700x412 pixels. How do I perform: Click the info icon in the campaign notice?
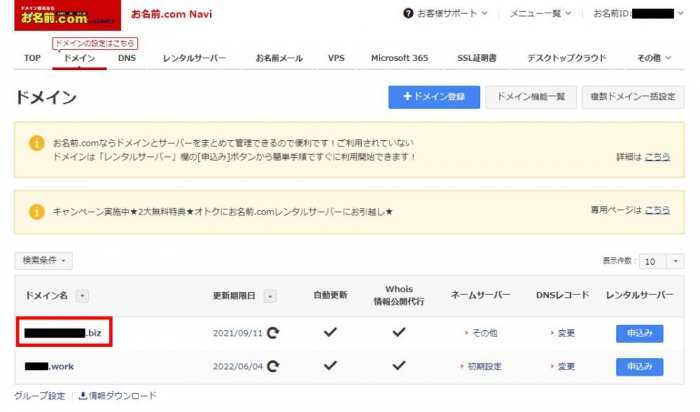pos(37,212)
